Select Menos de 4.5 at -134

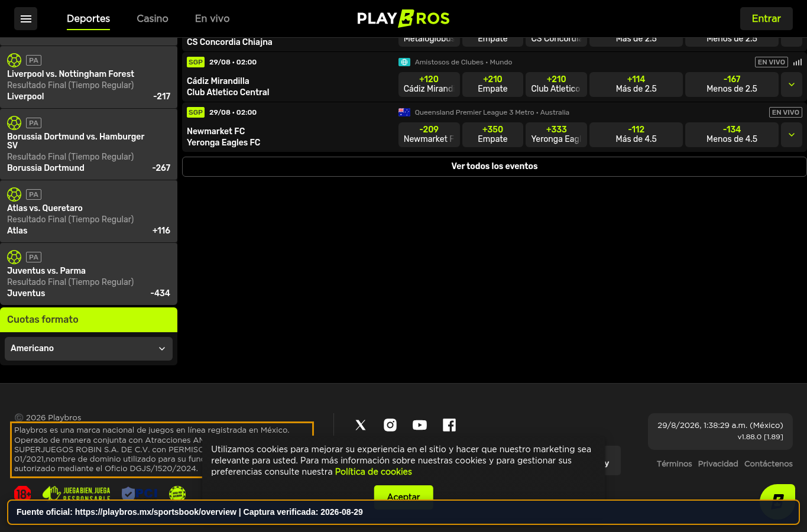click(732, 135)
